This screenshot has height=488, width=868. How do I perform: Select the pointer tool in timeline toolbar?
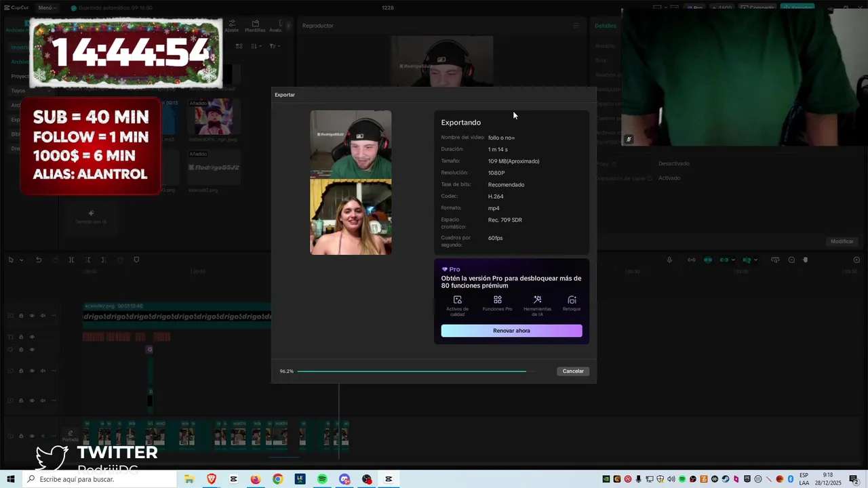[x=11, y=260]
